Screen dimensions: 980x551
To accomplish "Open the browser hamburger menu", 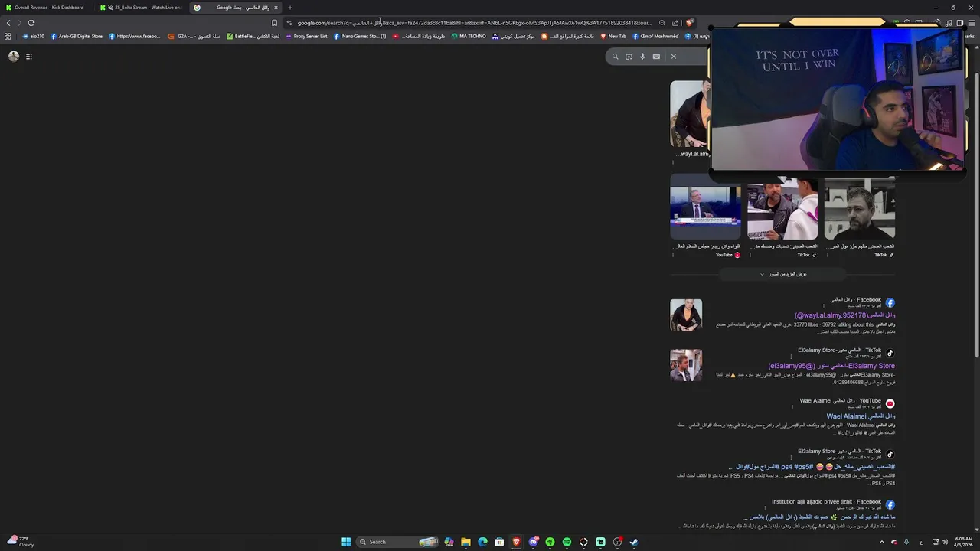I will pyautogui.click(x=972, y=23).
